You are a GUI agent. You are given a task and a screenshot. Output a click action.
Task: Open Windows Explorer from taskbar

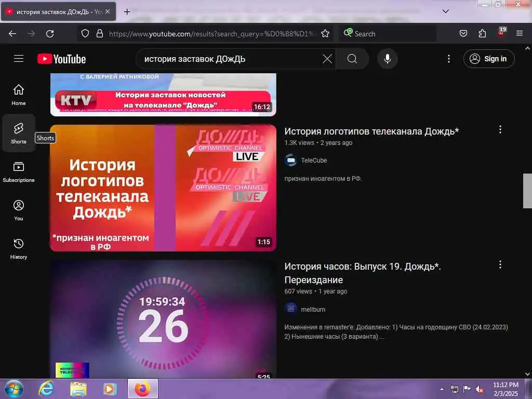(78, 389)
